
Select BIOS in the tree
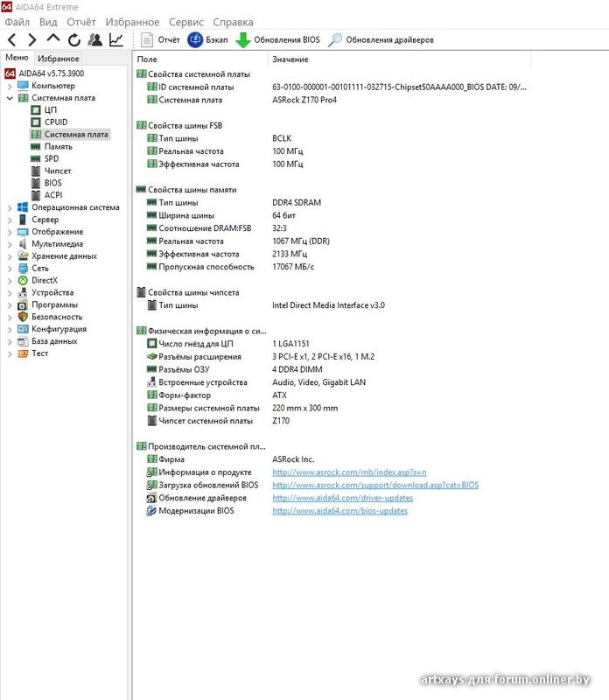(47, 183)
